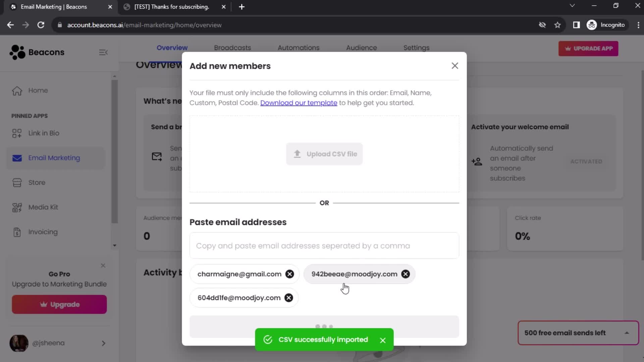This screenshot has height=362, width=644.
Task: Remove charmaigne@gmail.com email tag
Action: click(290, 274)
